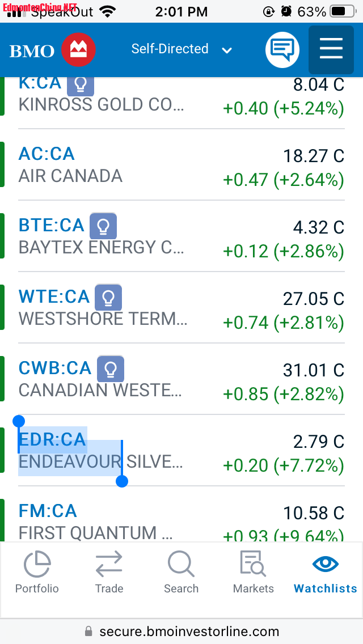The width and height of the screenshot is (363, 644).
Task: Expand the Self-Directed account dropdown
Action: (x=181, y=49)
